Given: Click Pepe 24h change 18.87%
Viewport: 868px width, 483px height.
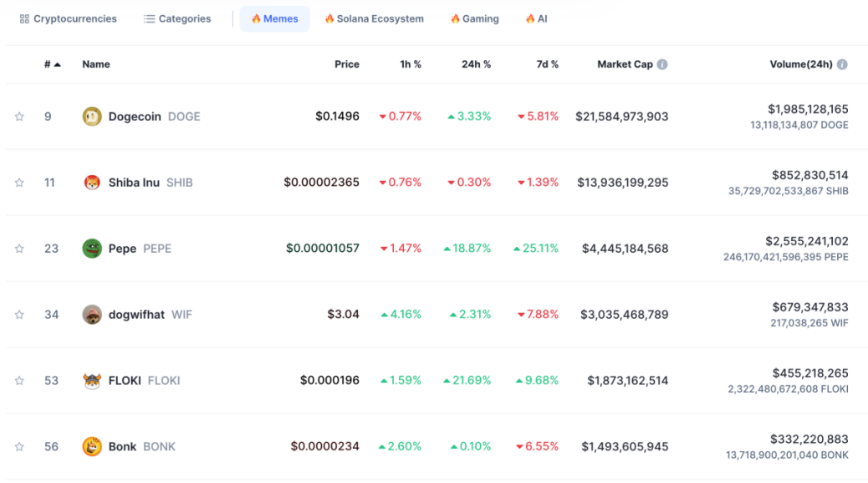Looking at the screenshot, I should (467, 248).
